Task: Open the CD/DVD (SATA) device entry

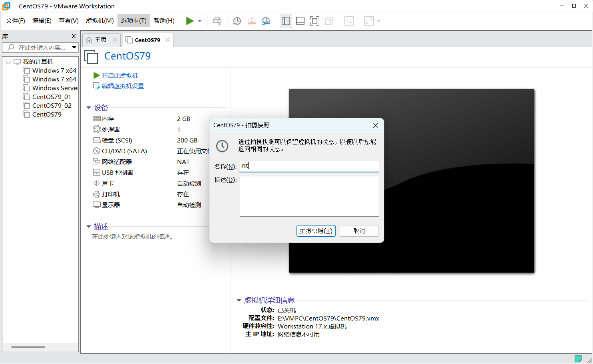Action: (120, 151)
